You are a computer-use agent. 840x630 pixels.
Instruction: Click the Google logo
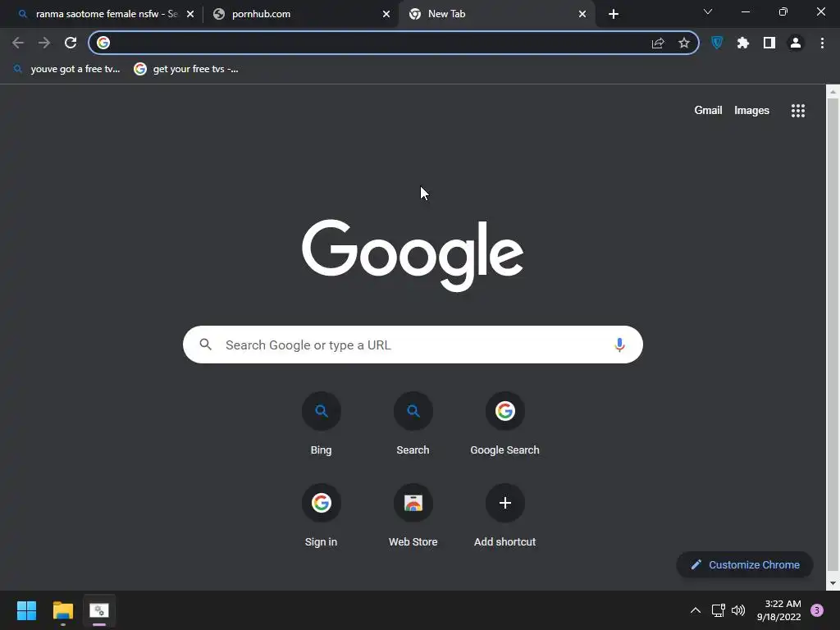(x=413, y=255)
